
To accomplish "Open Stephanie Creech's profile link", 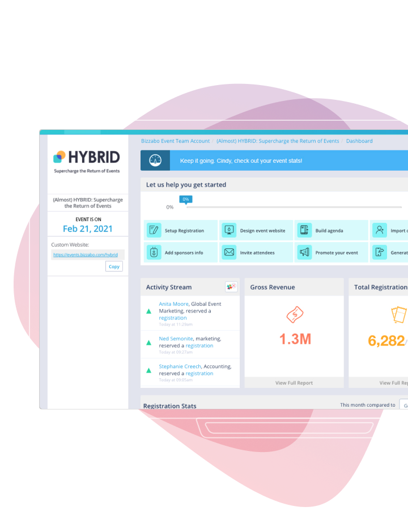I will [x=180, y=366].
